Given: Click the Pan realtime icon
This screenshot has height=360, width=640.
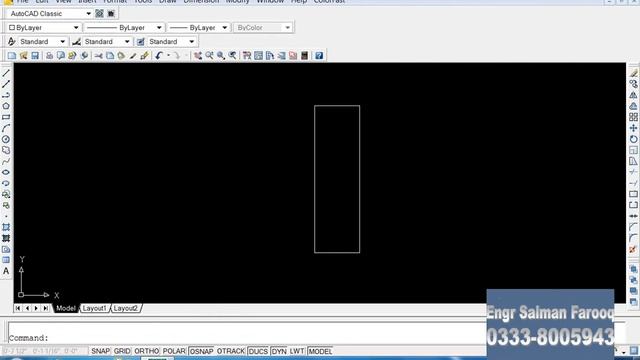Looking at the screenshot, I should 198,56.
